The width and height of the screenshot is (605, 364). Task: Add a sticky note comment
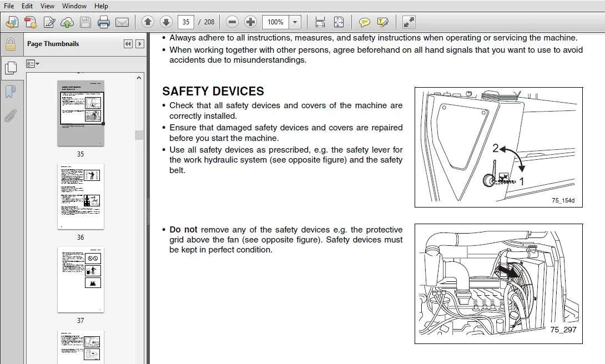(364, 22)
